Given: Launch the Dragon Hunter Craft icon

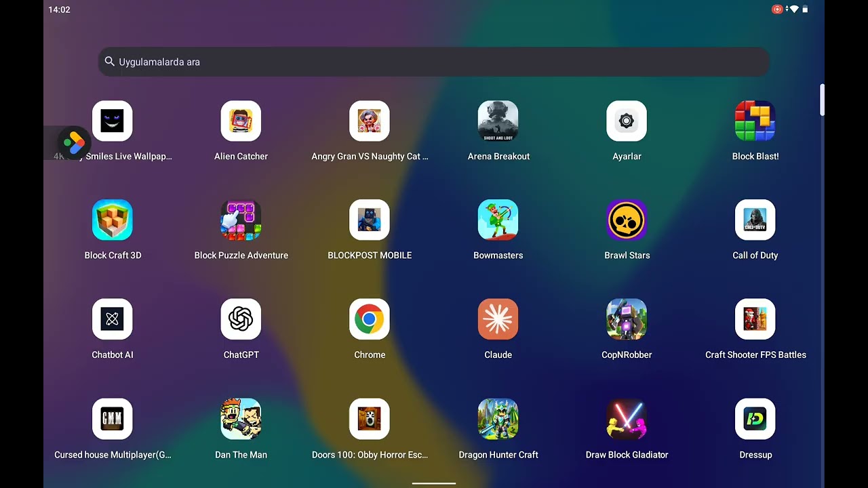Looking at the screenshot, I should (x=498, y=419).
